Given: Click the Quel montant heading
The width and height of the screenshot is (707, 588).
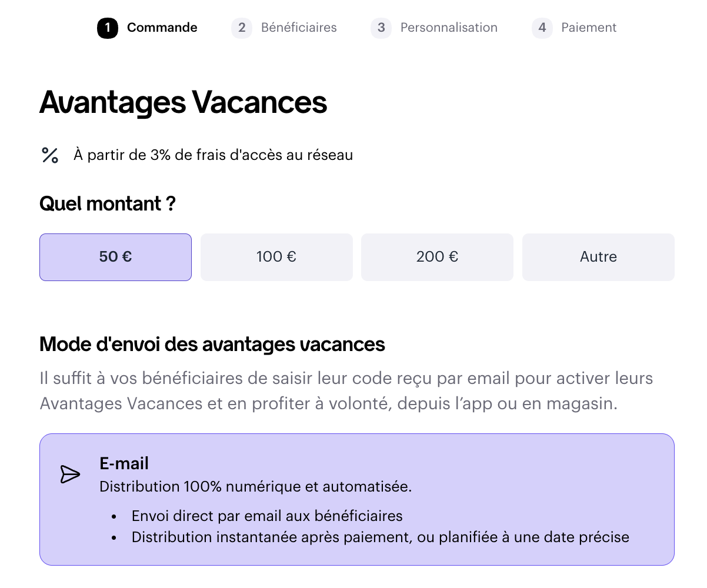Looking at the screenshot, I should tap(108, 204).
